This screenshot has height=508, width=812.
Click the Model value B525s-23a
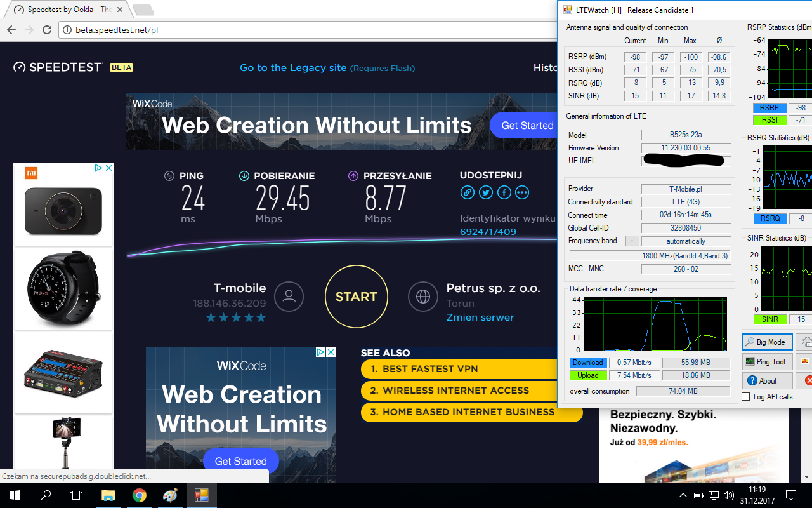coord(686,135)
